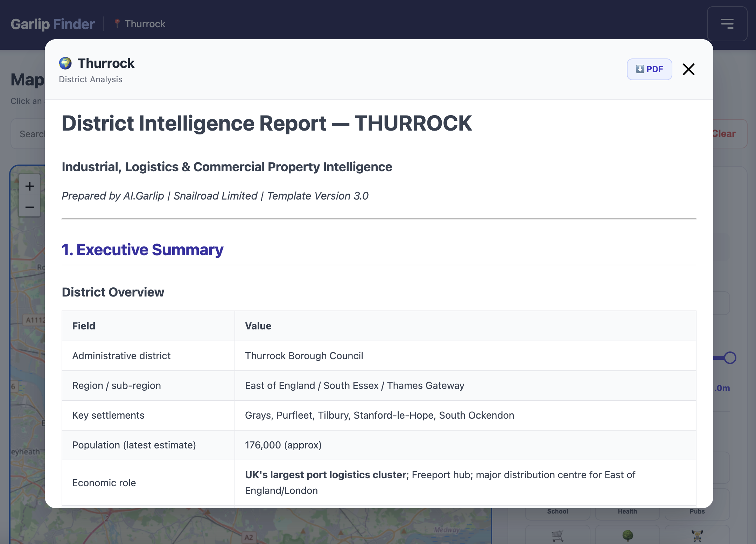
Task: Click the 'Administrative district' cell
Action: point(148,356)
